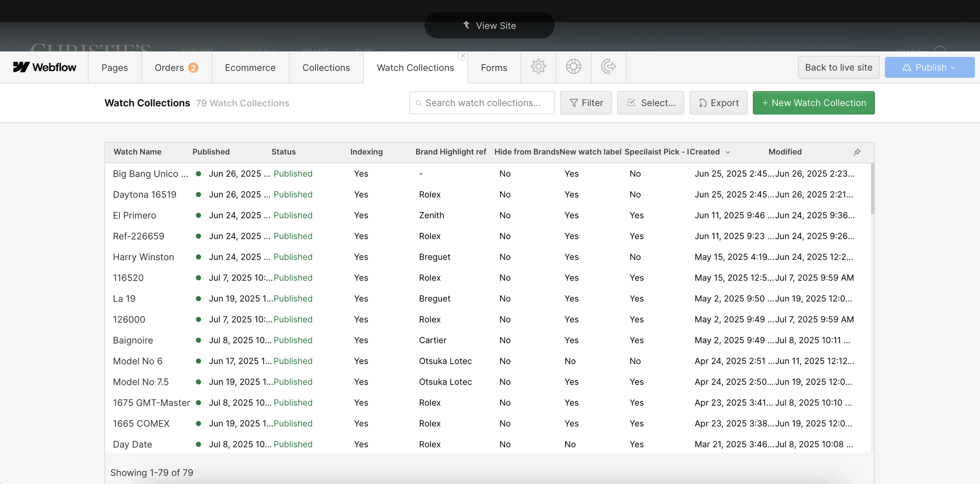This screenshot has height=484, width=980.
Task: Click Published status in Harry Winston row
Action: (293, 257)
